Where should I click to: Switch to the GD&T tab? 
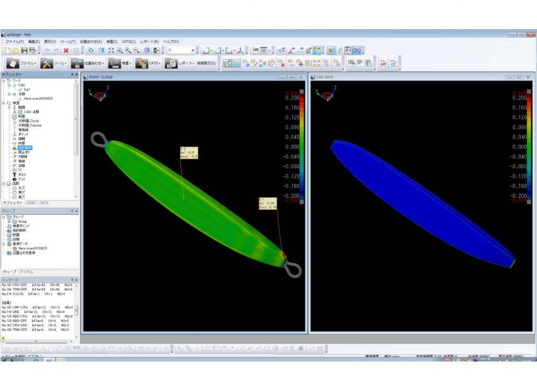click(x=31, y=203)
